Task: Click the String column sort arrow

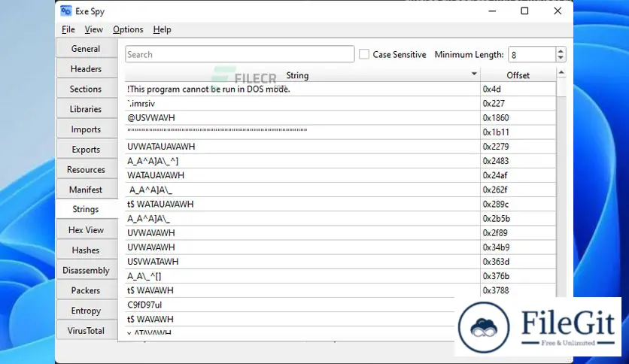Action: click(x=474, y=74)
